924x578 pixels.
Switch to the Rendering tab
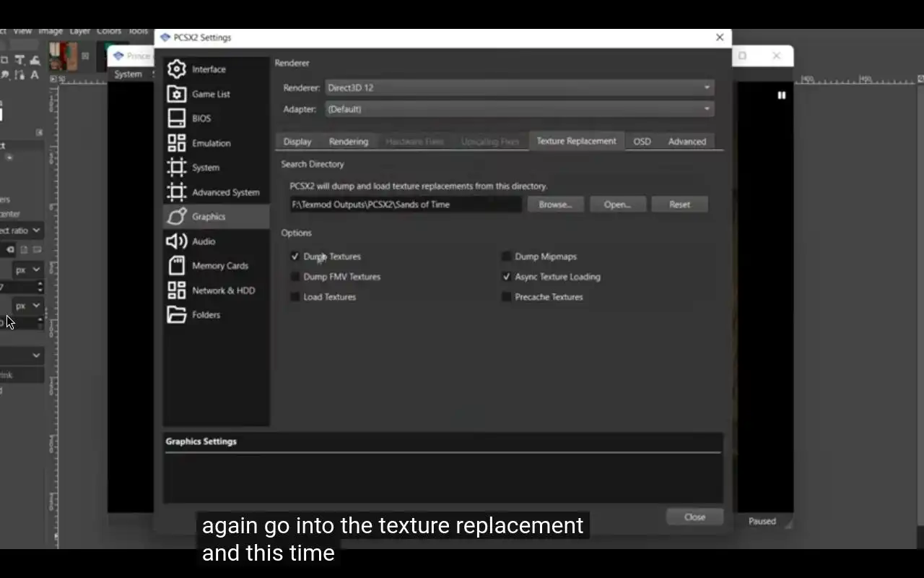349,142
